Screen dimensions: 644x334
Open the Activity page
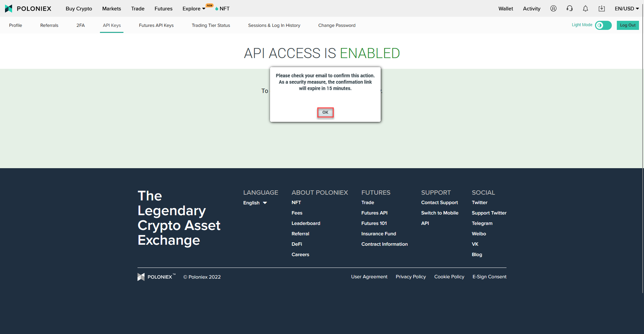(x=532, y=9)
